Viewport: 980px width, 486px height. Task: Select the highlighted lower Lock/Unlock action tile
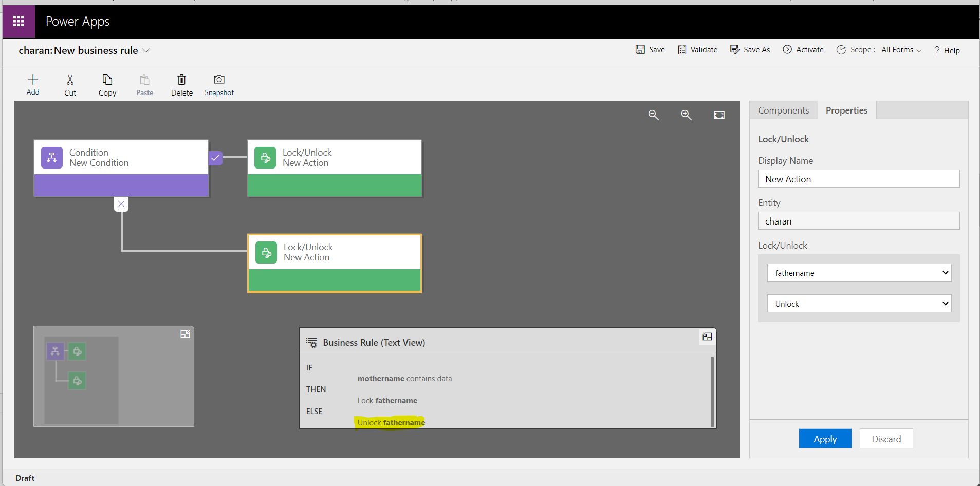coord(335,264)
